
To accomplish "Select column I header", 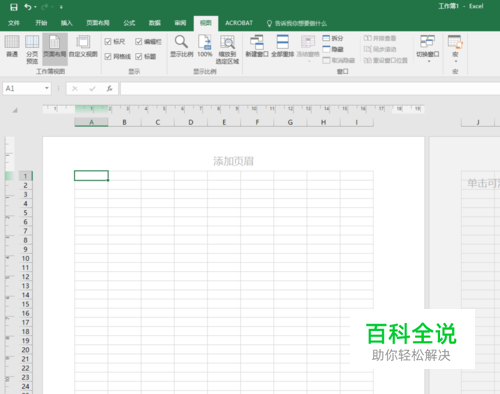I will coord(357,122).
